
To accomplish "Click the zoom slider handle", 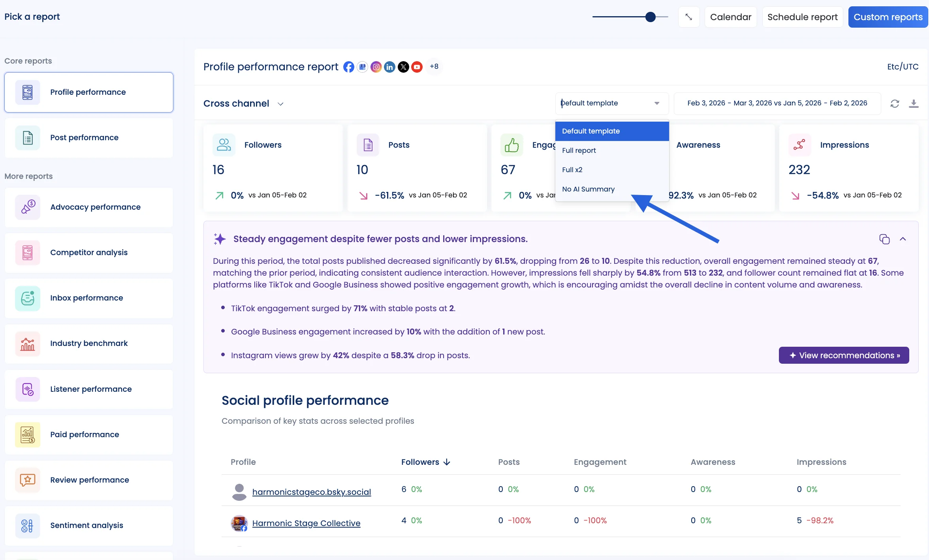I will [651, 17].
